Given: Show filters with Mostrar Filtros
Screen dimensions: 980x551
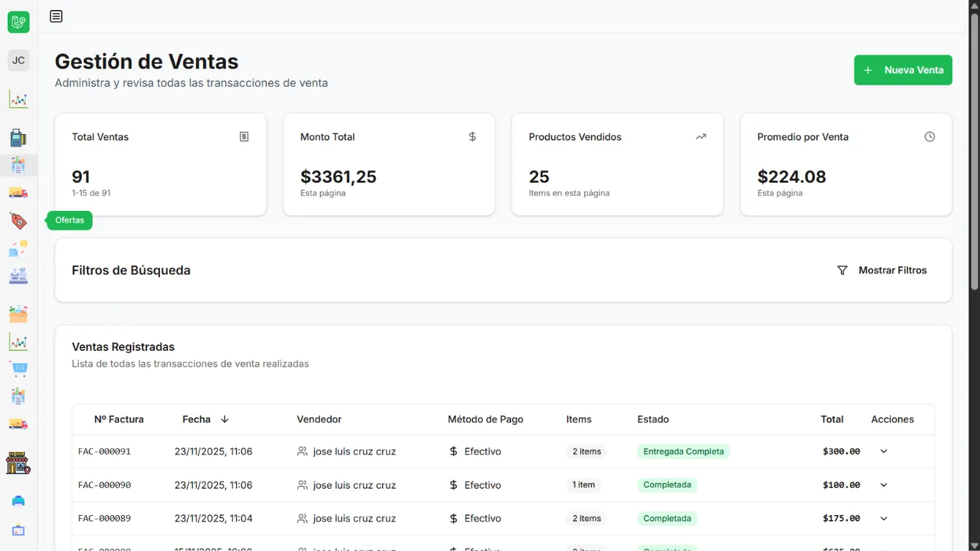Looking at the screenshot, I should [882, 270].
